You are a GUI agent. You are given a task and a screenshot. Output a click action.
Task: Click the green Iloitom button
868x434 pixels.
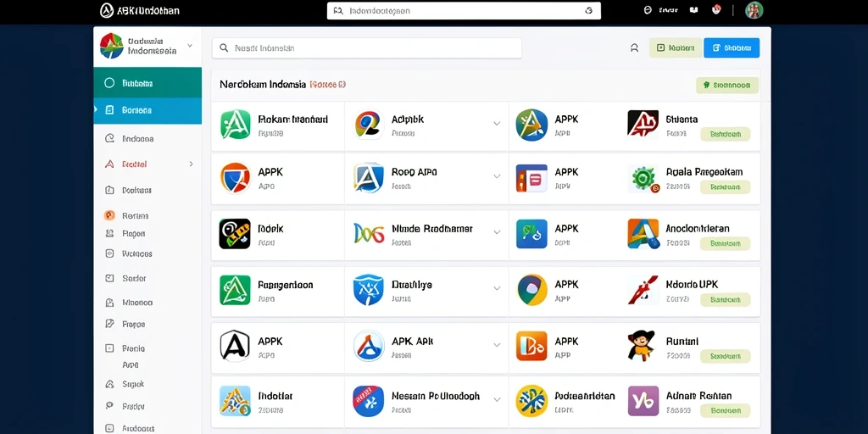click(676, 48)
